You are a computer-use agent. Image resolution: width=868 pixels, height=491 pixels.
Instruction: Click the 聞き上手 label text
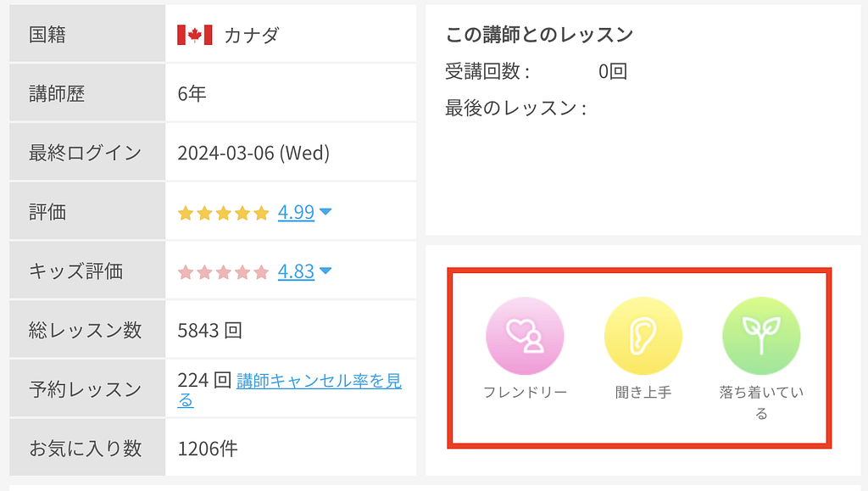[643, 393]
